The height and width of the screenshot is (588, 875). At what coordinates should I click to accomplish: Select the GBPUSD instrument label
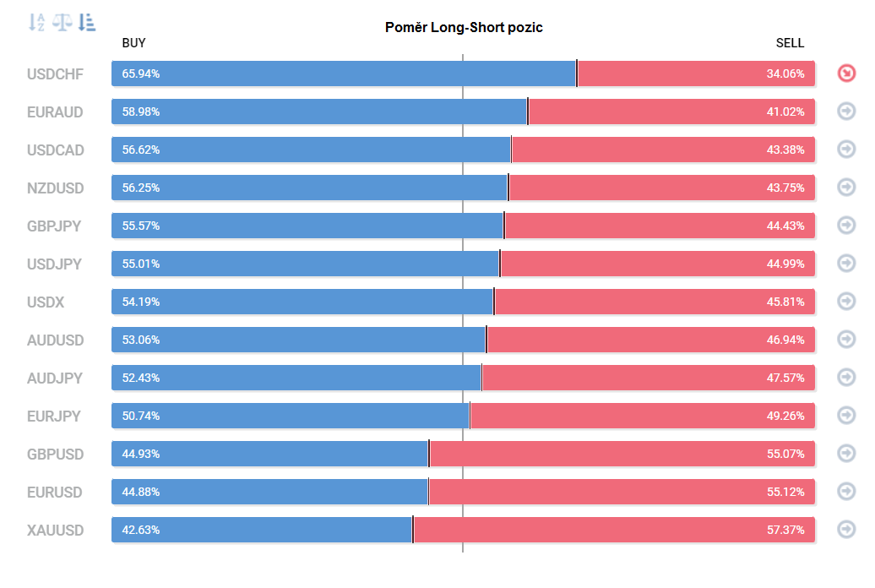click(x=55, y=455)
